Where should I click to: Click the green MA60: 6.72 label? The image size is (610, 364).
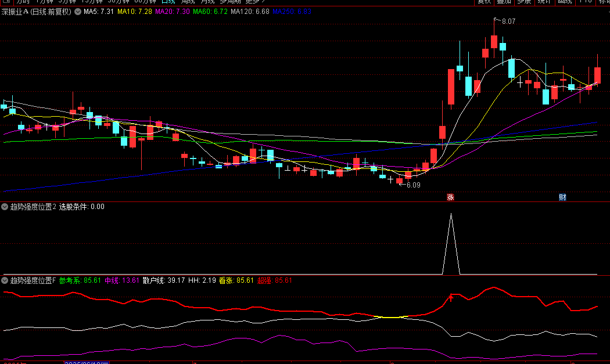210,12
